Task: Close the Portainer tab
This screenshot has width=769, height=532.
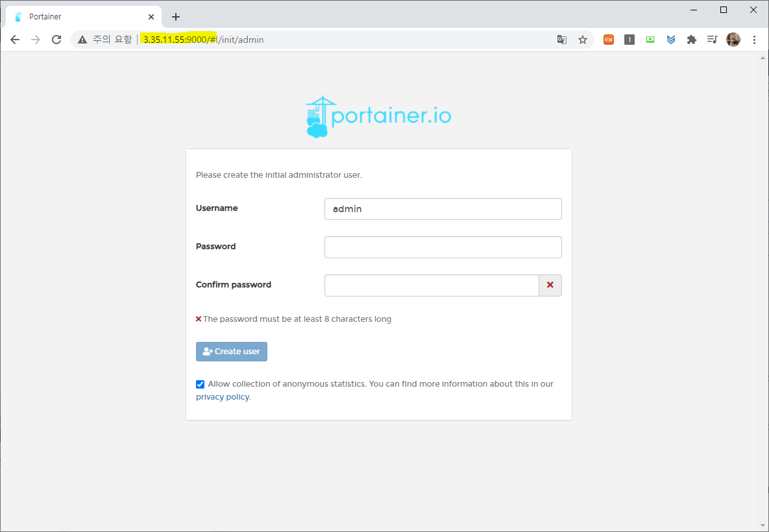Action: tap(151, 17)
